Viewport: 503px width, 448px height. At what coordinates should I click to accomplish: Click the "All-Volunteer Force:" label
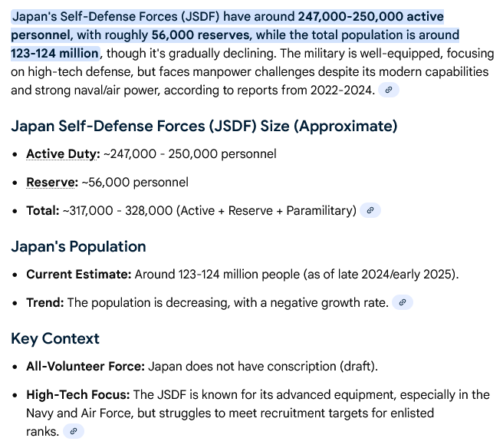(x=85, y=366)
